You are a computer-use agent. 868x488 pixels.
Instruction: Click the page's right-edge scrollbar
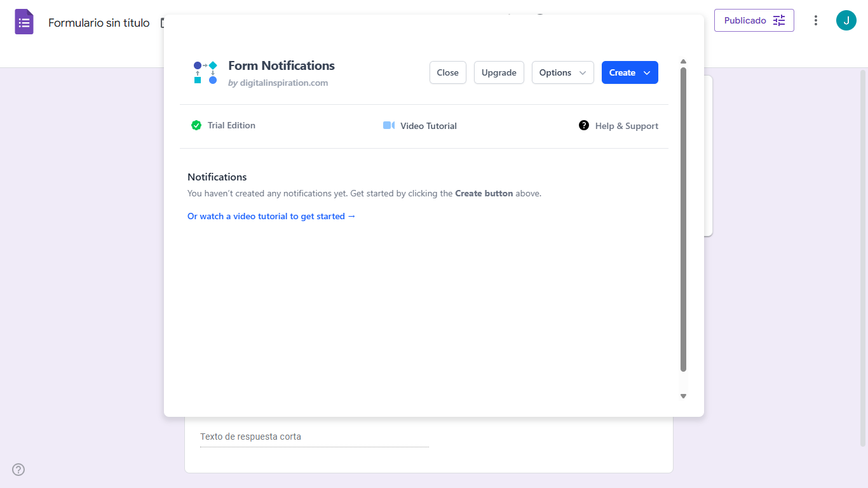[x=863, y=257]
